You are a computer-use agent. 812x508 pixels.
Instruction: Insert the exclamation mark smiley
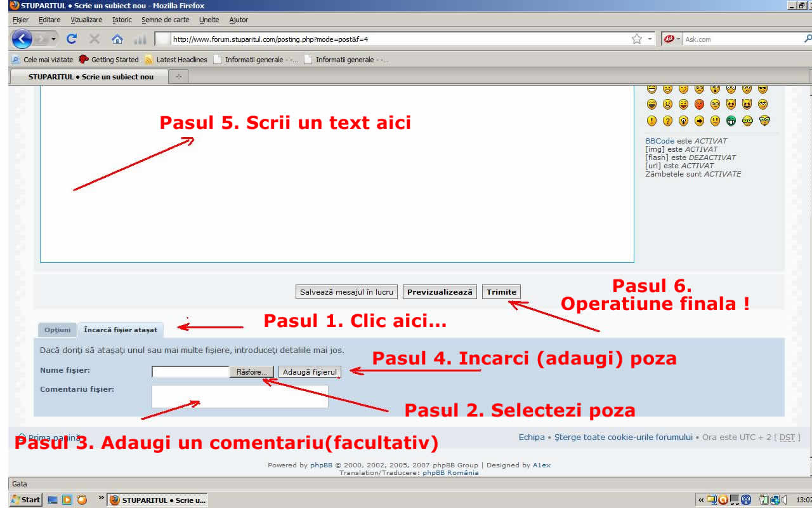click(x=652, y=121)
